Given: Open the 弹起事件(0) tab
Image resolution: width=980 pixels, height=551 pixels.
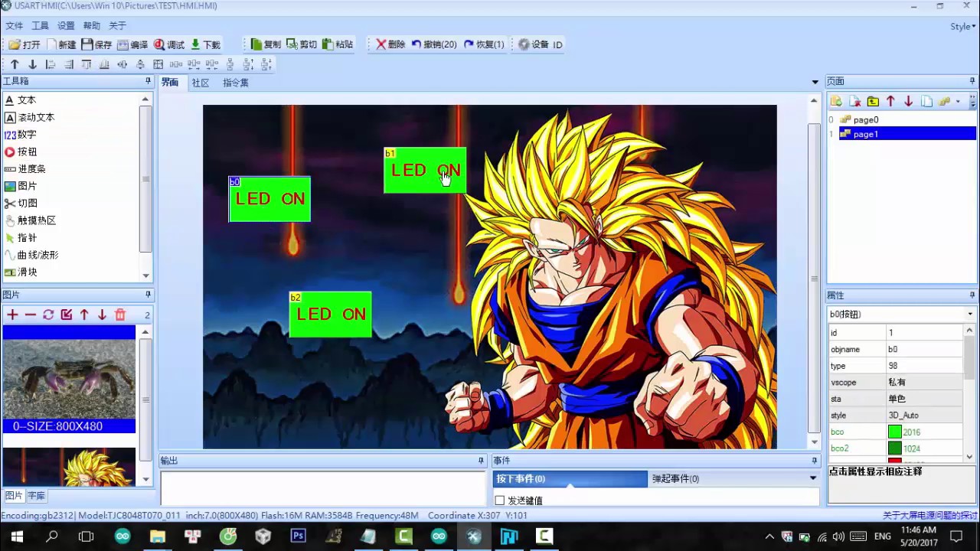Looking at the screenshot, I should [675, 479].
